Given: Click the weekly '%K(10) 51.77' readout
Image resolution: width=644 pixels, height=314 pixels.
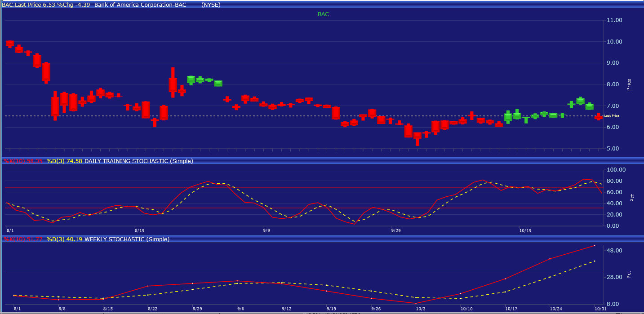Looking at the screenshot, I should [23, 239].
